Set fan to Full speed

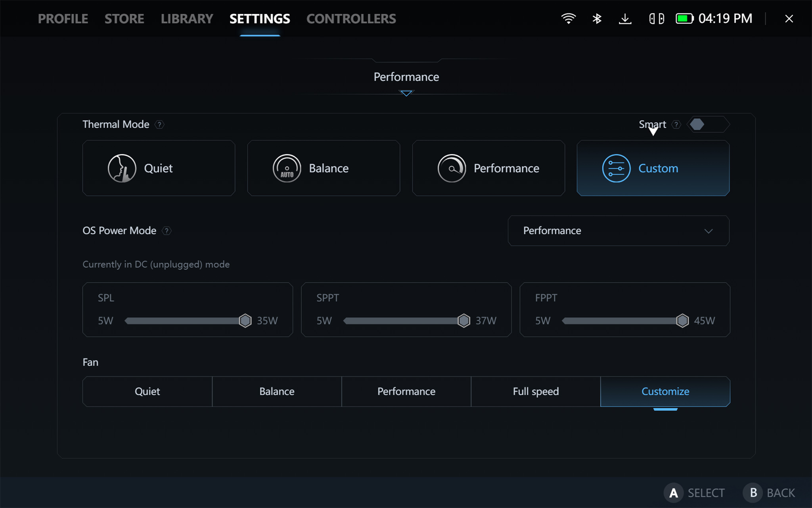[x=536, y=391]
